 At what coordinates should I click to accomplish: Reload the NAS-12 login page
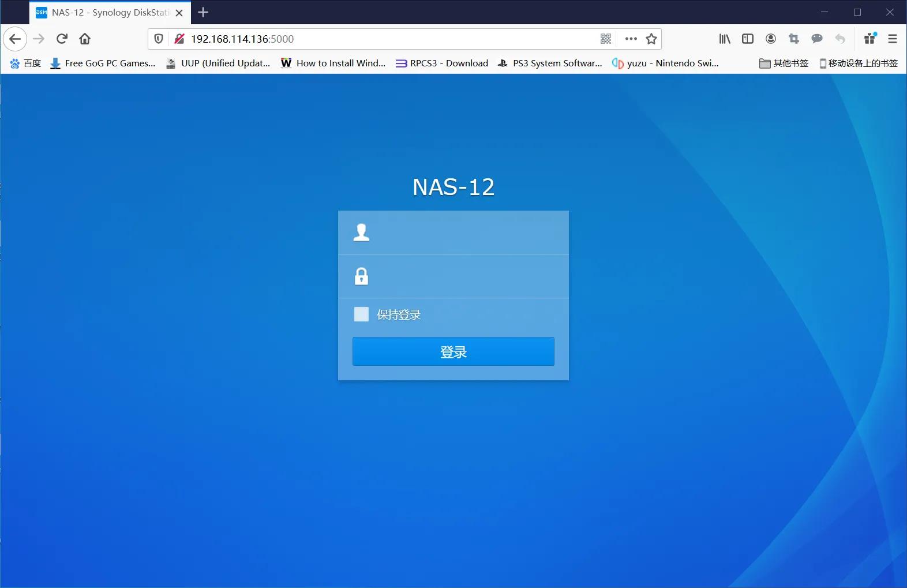(x=62, y=39)
